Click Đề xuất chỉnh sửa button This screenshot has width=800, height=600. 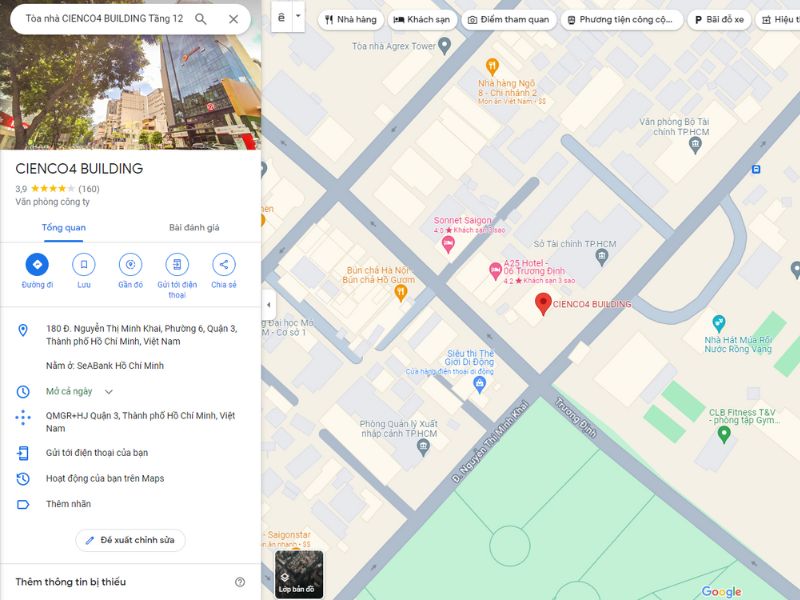131,540
